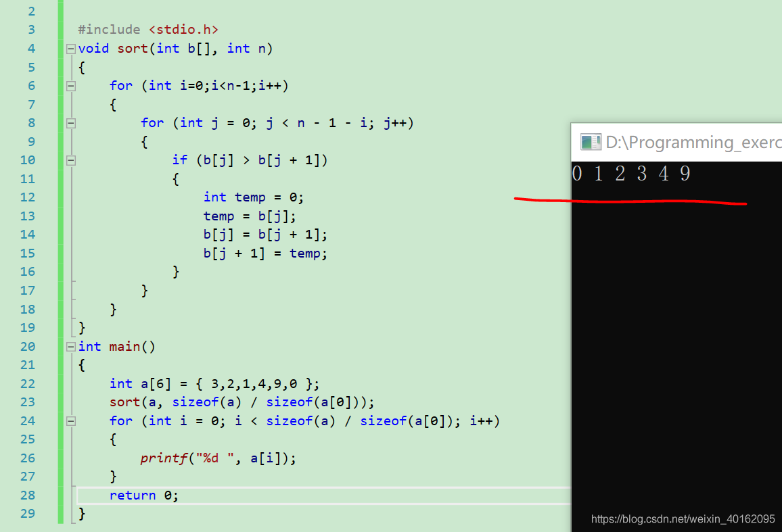Click 'temp = b[j];' statement

[x=250, y=216]
